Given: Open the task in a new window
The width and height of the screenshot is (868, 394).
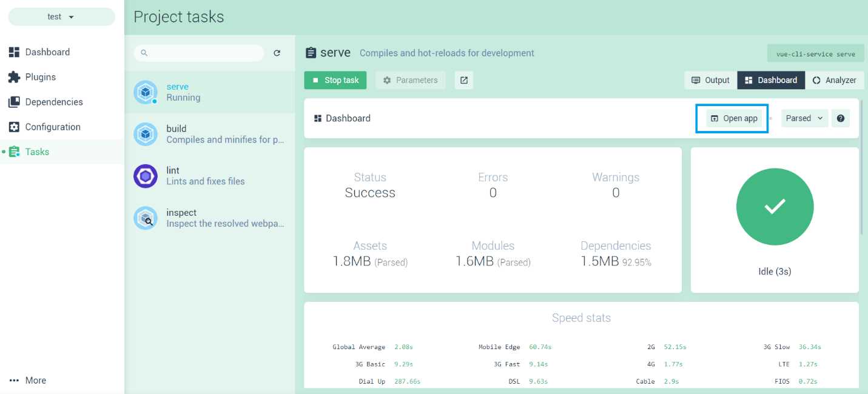Looking at the screenshot, I should 464,80.
